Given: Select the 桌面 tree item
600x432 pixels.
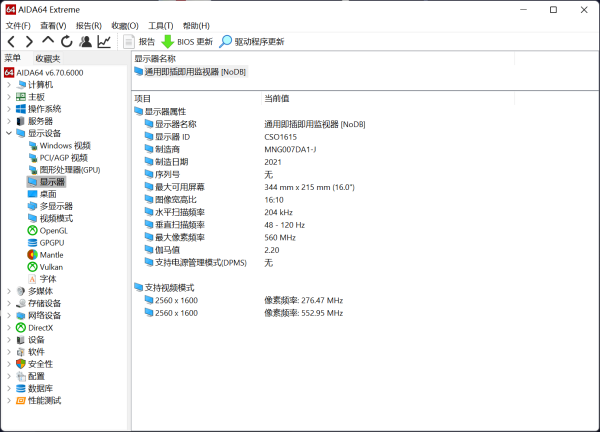Looking at the screenshot, I should pyautogui.click(x=42, y=194).
